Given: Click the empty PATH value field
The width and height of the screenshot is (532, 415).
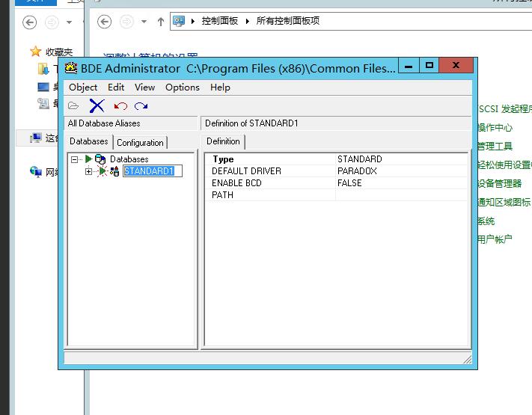Looking at the screenshot, I should coord(400,195).
